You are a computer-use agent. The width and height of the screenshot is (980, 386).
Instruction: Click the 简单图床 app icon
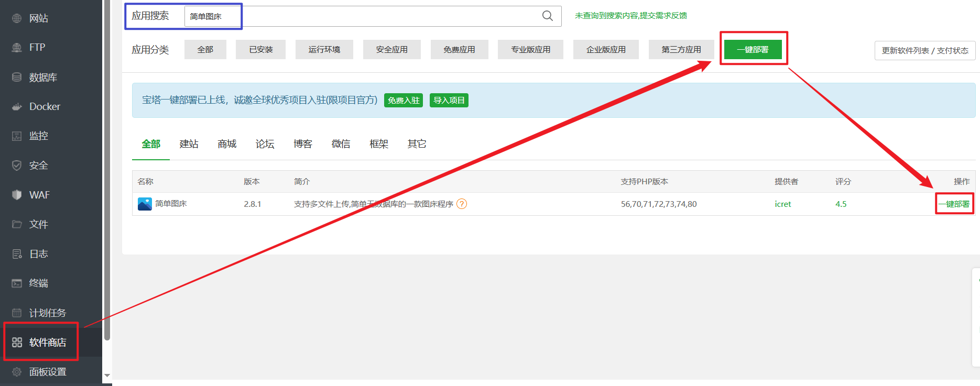[x=145, y=204]
